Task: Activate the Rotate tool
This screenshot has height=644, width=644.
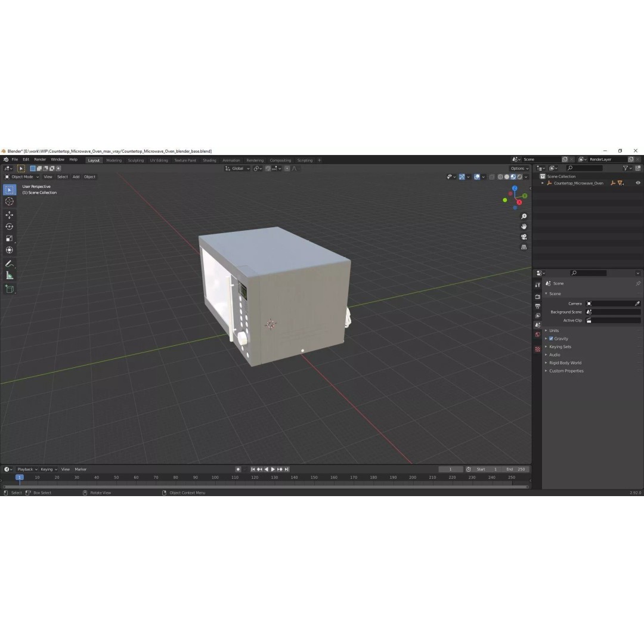Action: 10,227
